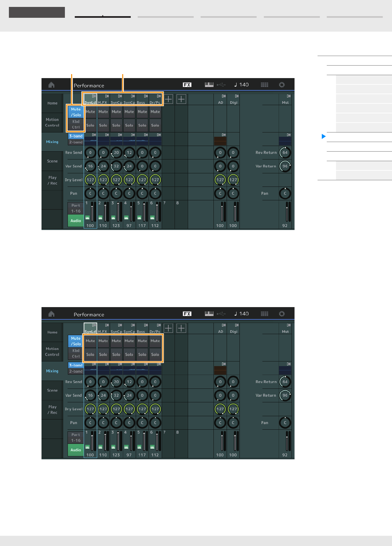Show Part 1-16 view in upper screen

(x=76, y=208)
